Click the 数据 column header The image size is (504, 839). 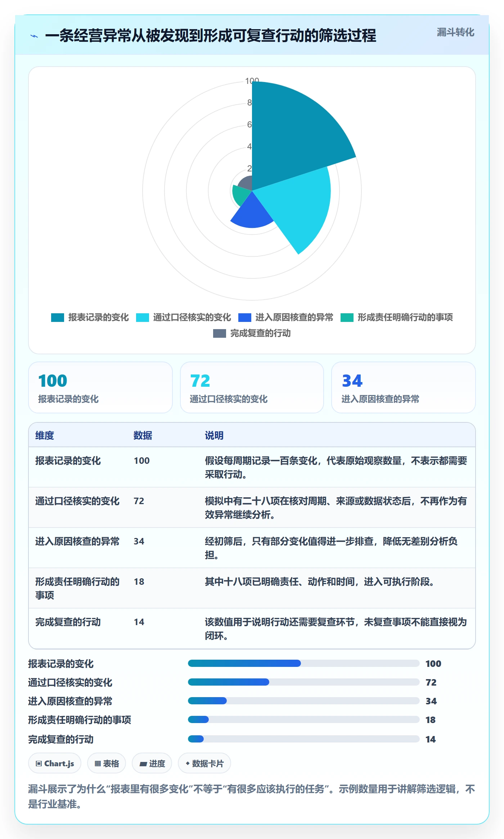point(143,435)
